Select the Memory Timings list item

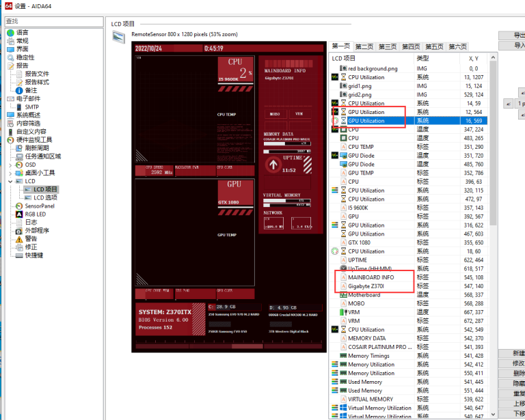(x=368, y=356)
